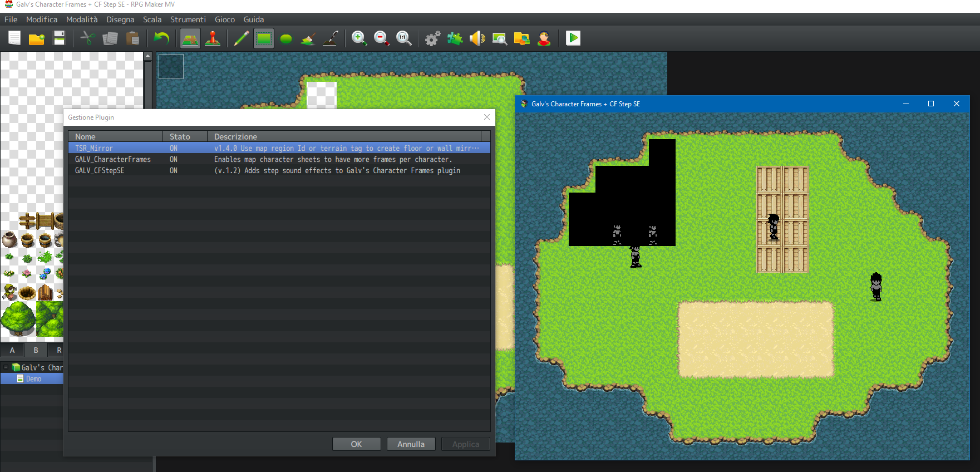Image resolution: width=980 pixels, height=472 pixels.
Task: Open the Modifica menu
Action: coord(42,19)
